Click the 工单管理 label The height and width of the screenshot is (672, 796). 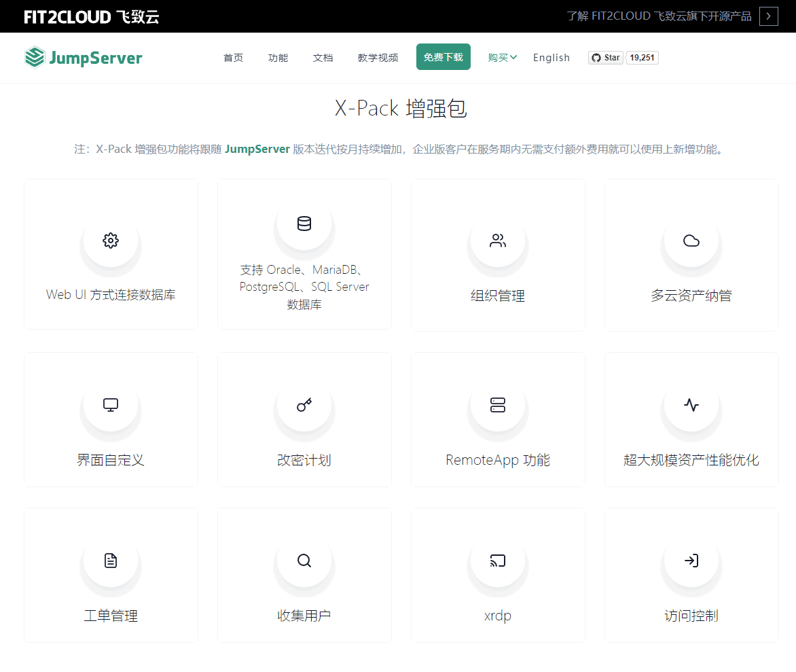111,616
